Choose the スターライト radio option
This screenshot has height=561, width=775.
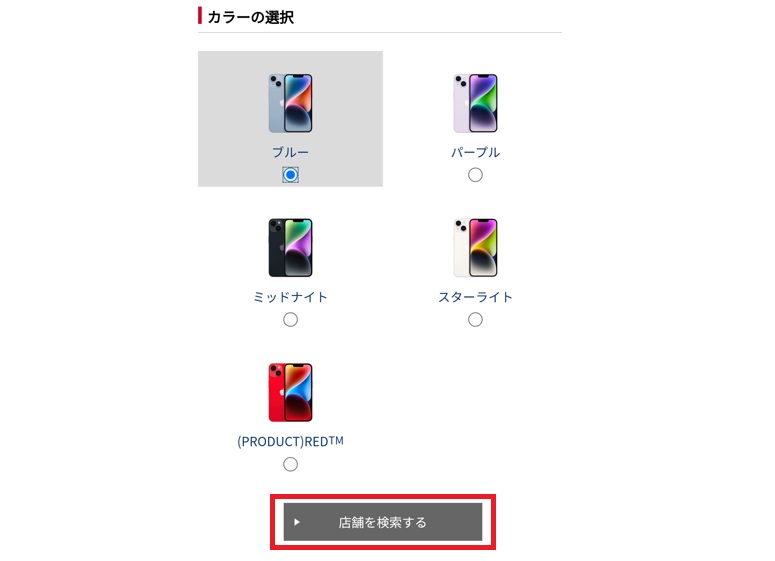[475, 320]
